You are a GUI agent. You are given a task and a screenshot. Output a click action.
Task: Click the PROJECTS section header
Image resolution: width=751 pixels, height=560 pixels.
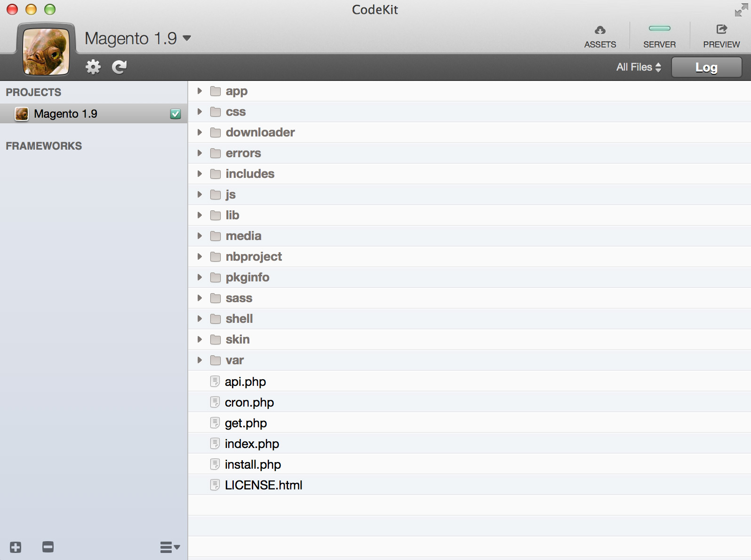coord(33,92)
